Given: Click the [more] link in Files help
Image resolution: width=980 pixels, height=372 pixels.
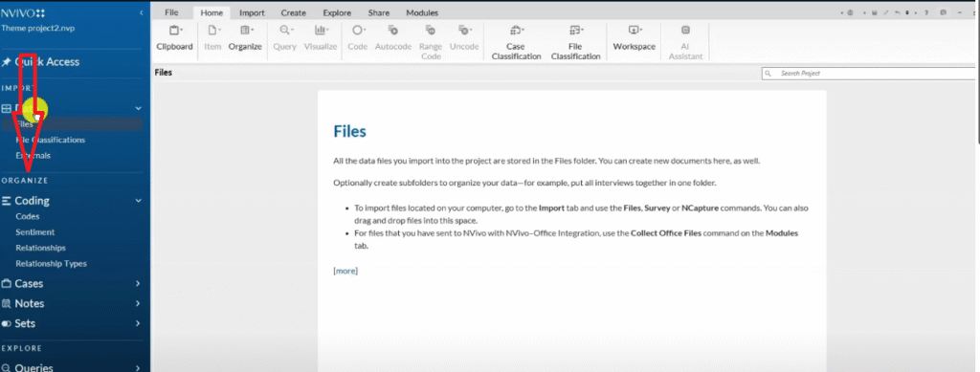Looking at the screenshot, I should click(345, 271).
